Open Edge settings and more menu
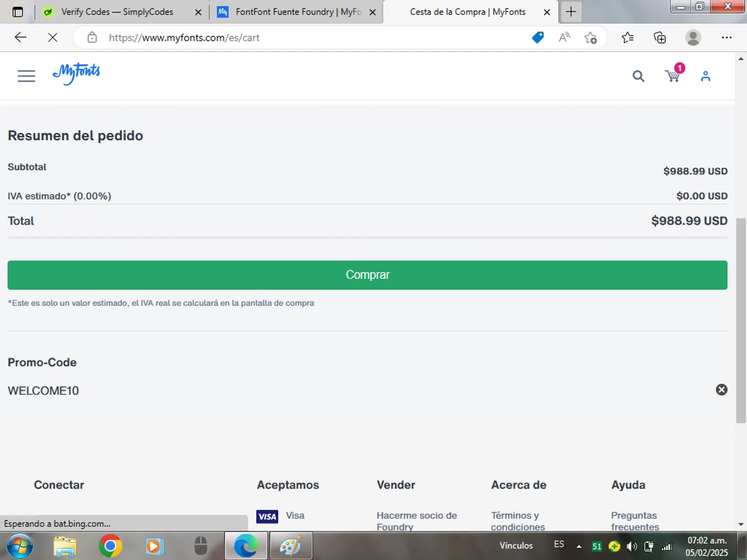Screen dimensions: 747x560 pos(727,37)
